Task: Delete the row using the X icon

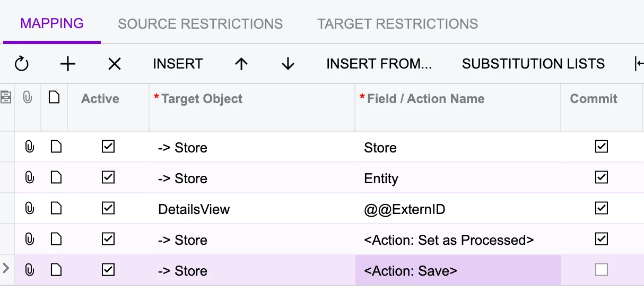Action: point(115,64)
